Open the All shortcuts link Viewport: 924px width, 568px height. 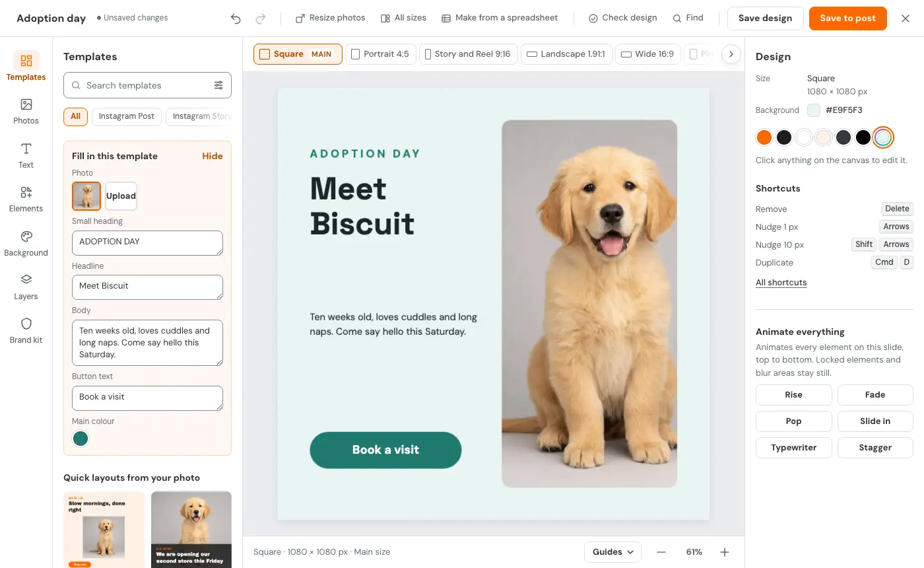point(781,283)
